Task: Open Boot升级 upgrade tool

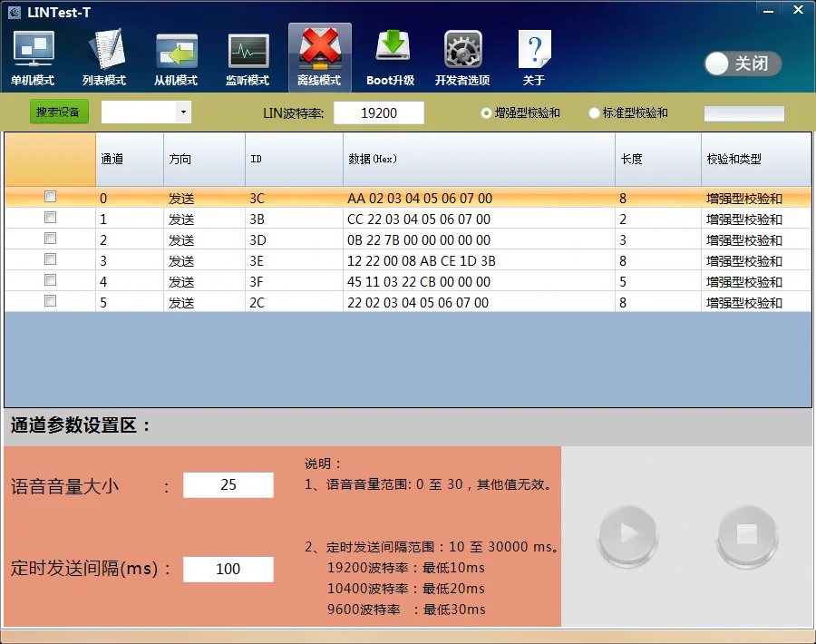Action: click(x=391, y=58)
